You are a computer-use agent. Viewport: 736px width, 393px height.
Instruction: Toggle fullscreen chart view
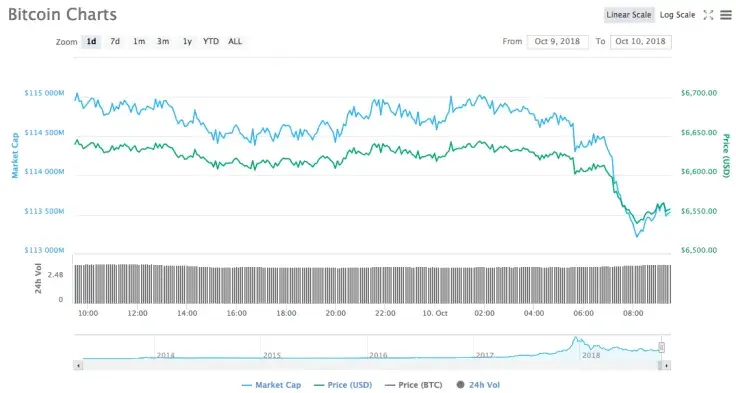pos(708,15)
